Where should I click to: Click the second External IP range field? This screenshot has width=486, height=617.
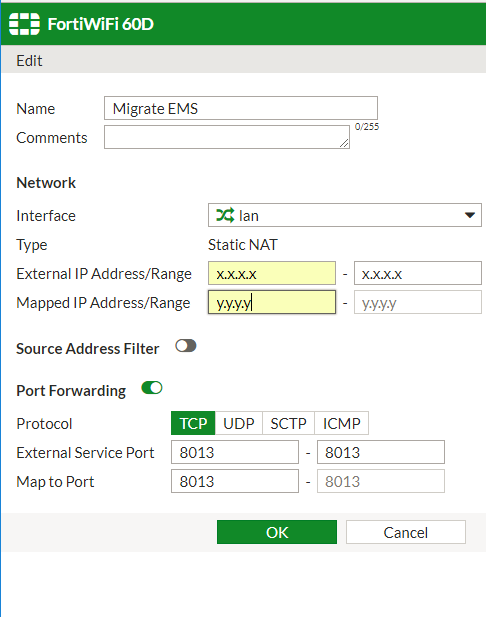[418, 273]
